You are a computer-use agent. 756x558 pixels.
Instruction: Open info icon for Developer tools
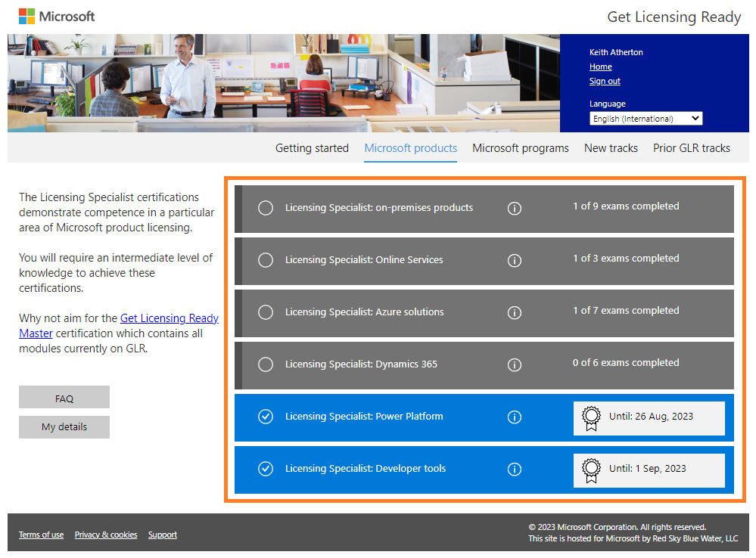515,469
